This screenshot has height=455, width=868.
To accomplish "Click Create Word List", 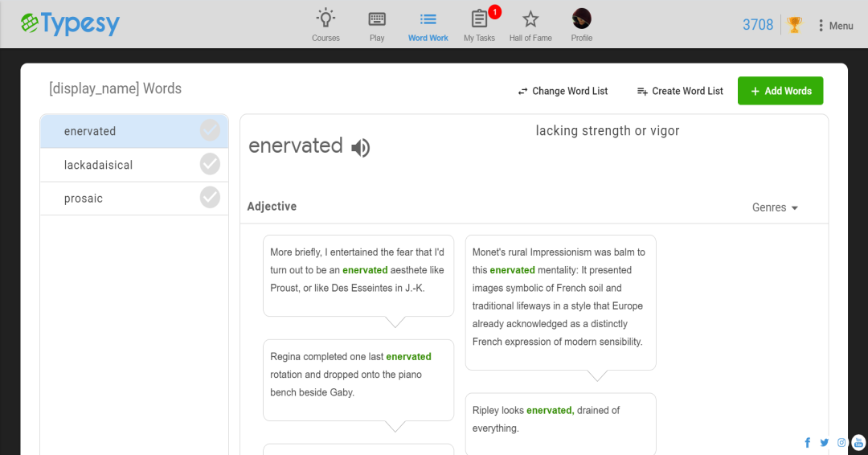I will 680,91.
